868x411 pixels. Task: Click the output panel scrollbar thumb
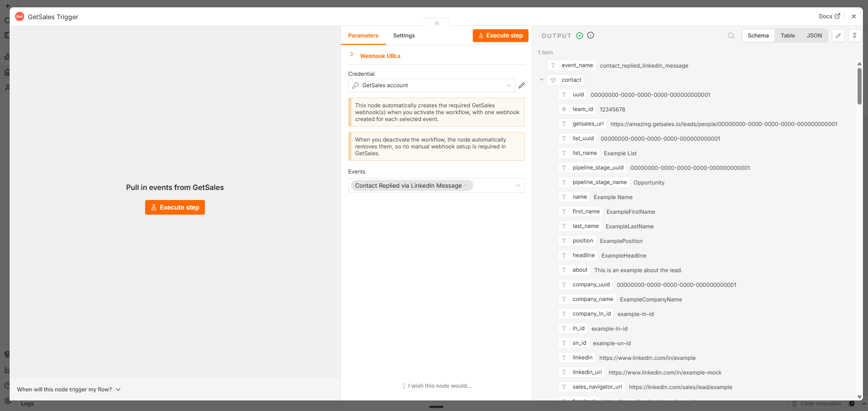click(x=859, y=86)
